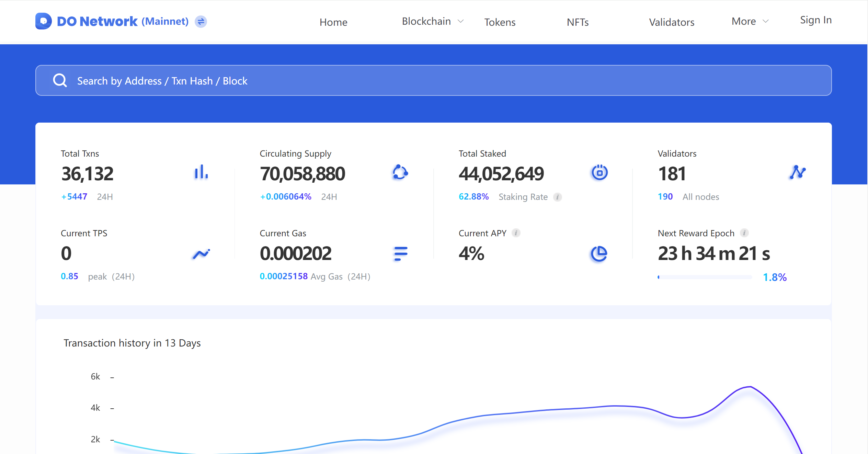Screen dimensions: 868x454
Task: Open the Tokens menu item
Action: [x=500, y=22]
